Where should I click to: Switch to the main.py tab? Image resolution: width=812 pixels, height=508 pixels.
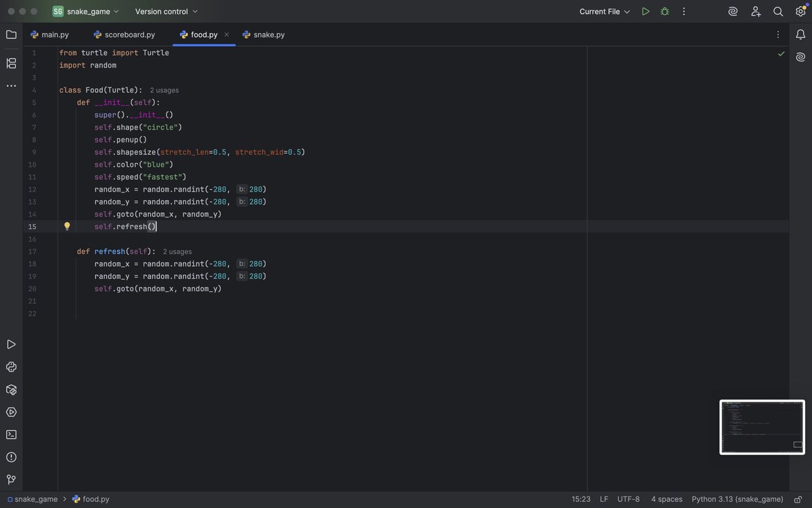coord(49,35)
